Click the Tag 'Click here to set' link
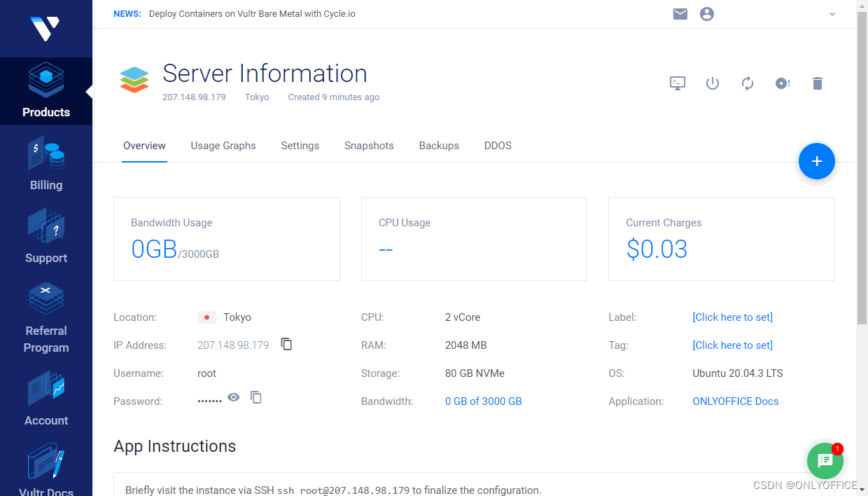 coord(733,345)
